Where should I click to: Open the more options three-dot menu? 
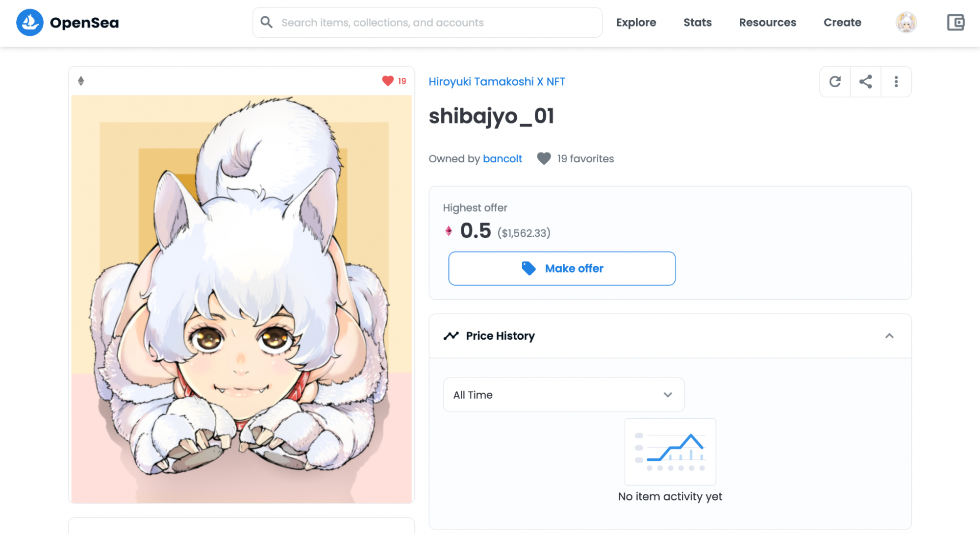[896, 81]
